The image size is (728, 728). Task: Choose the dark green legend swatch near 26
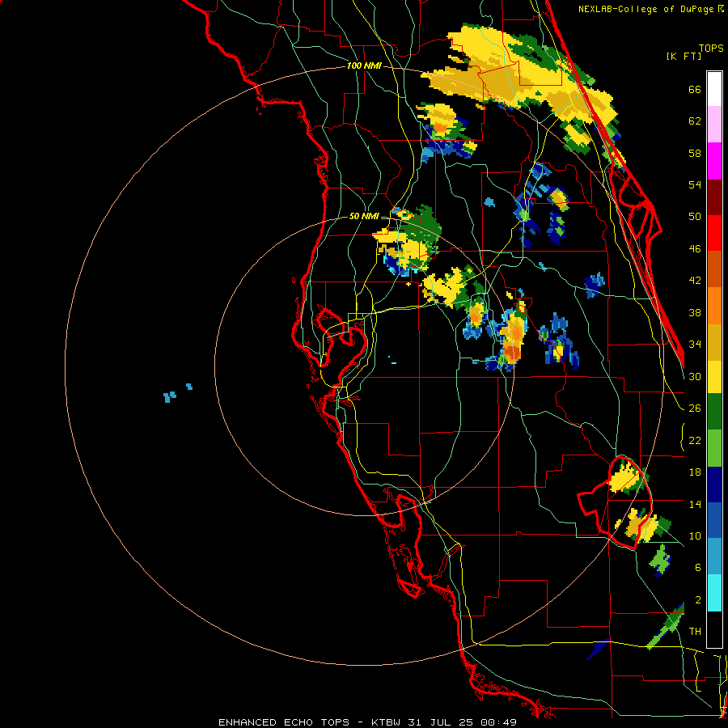[x=714, y=412]
